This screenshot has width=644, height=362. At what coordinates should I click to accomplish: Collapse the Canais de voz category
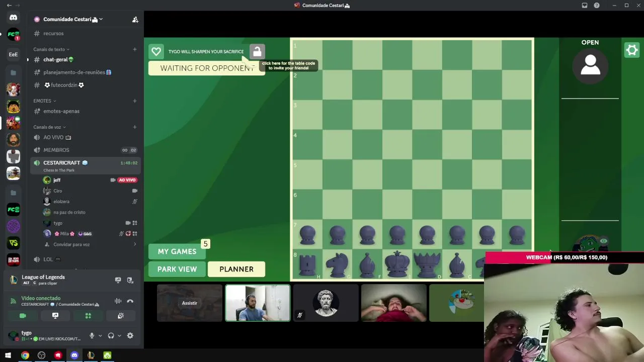(x=50, y=127)
